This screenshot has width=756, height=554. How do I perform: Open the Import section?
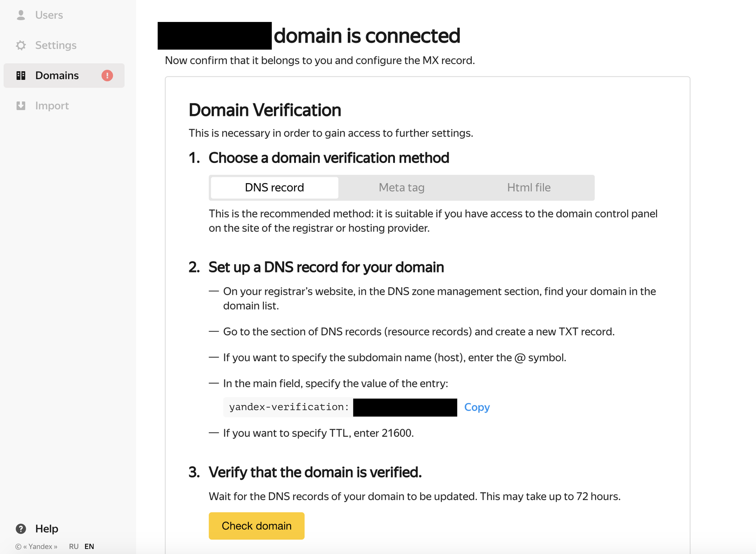[52, 106]
